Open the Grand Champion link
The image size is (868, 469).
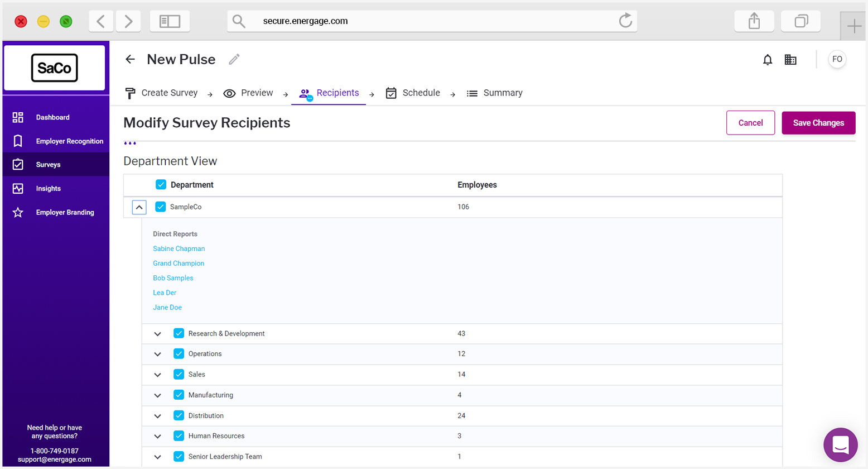179,263
